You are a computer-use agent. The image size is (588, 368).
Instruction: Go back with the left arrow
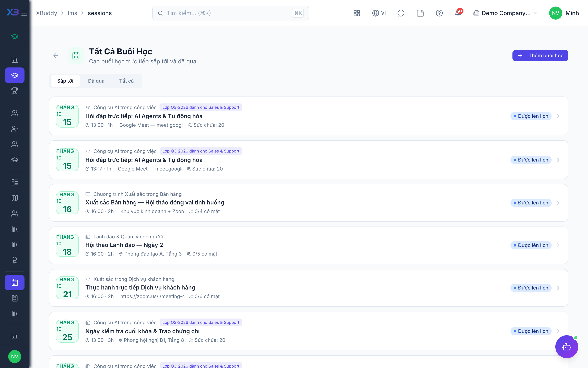(x=56, y=56)
